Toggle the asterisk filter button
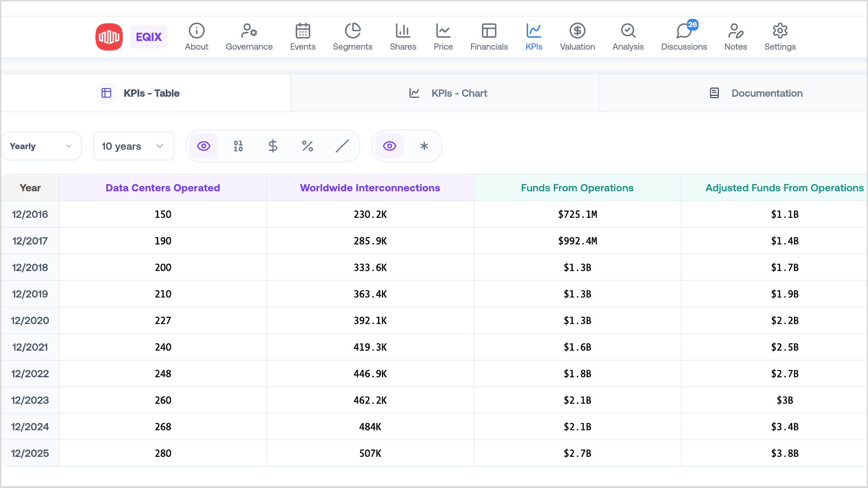 click(x=424, y=146)
